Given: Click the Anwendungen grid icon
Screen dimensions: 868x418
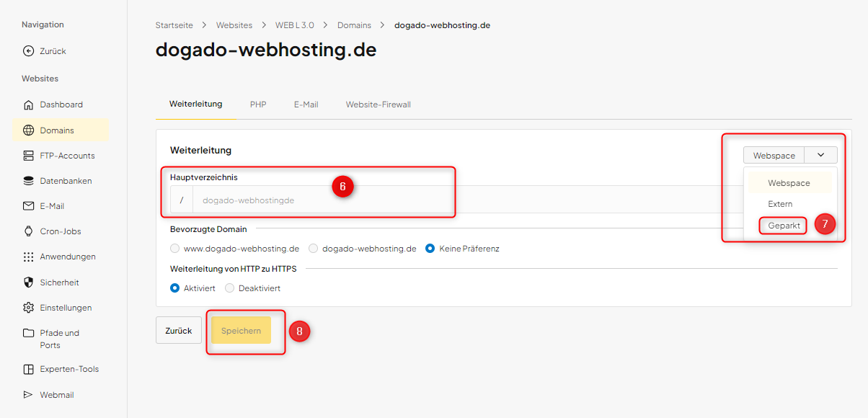Looking at the screenshot, I should click(x=29, y=257).
